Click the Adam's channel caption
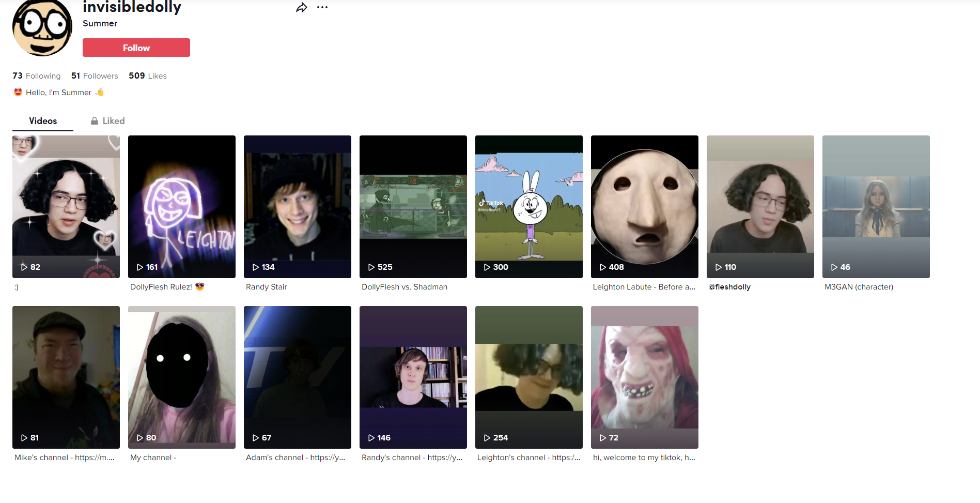 [295, 458]
